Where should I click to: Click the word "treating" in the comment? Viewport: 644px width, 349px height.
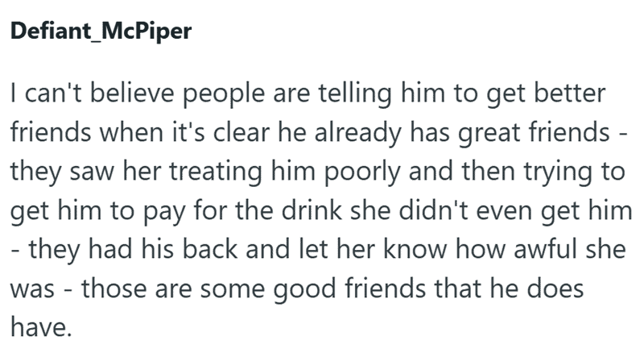click(x=216, y=172)
